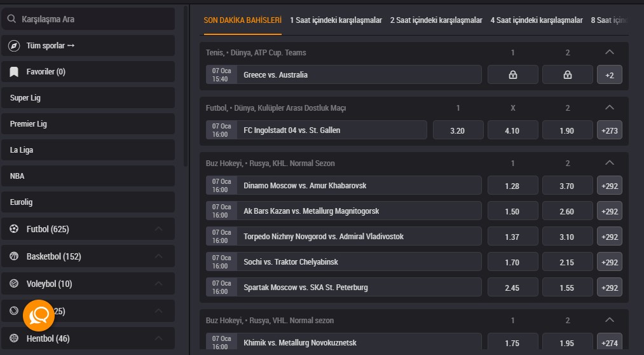Screen dimensions: 644x355
Task: Click the handball icon beside Hentbol (46)
Action: (14, 338)
